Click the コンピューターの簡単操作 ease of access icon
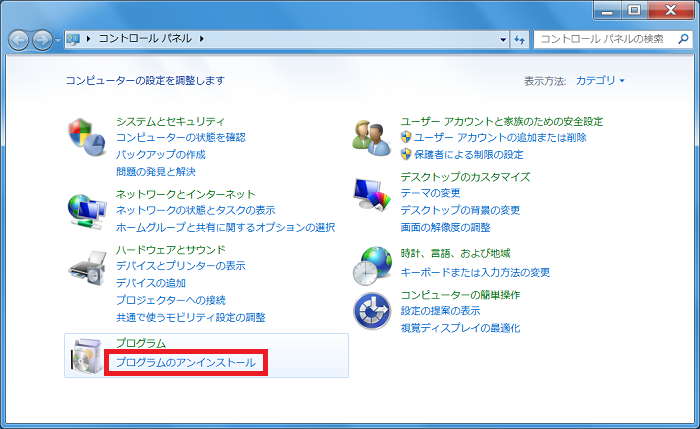 [x=372, y=311]
